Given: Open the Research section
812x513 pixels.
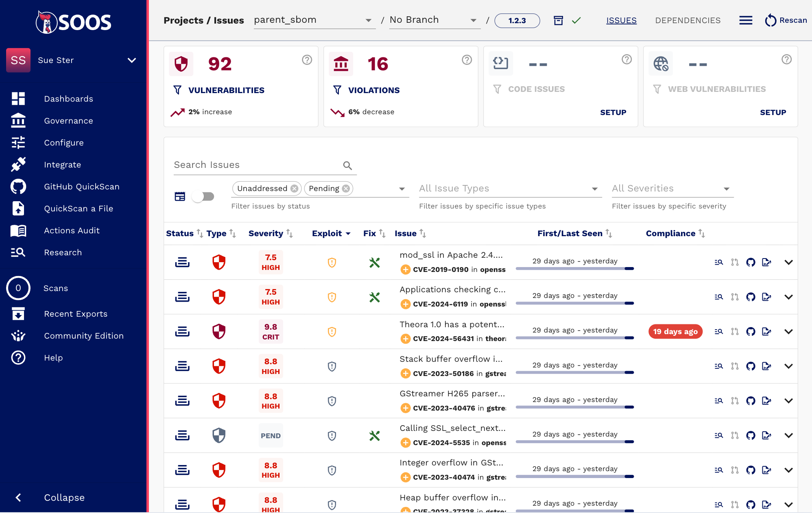Looking at the screenshot, I should coord(63,252).
